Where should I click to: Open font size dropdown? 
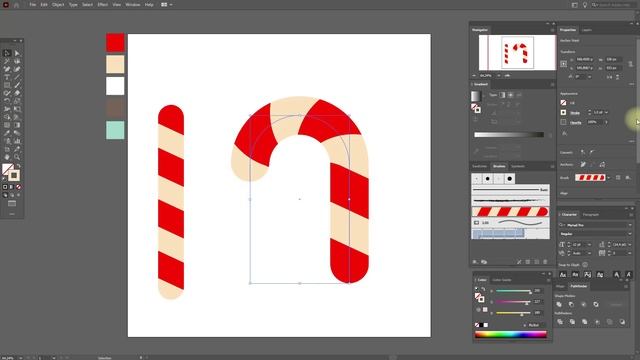click(x=589, y=244)
